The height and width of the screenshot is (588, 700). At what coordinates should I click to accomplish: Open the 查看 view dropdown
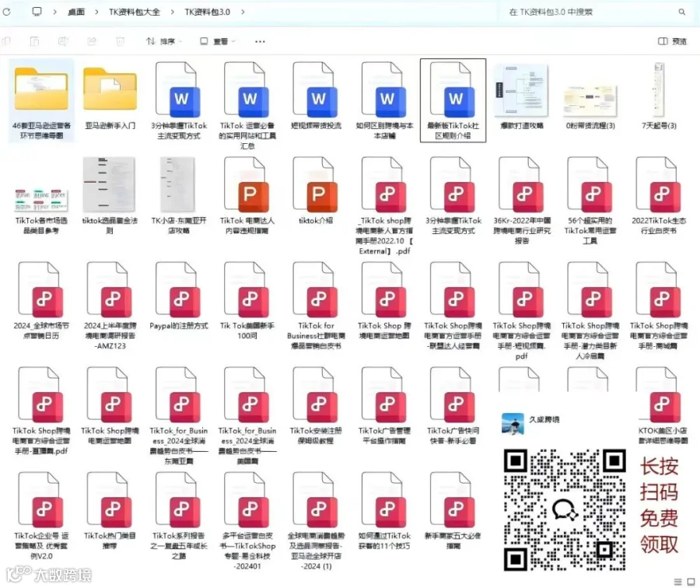click(x=218, y=41)
